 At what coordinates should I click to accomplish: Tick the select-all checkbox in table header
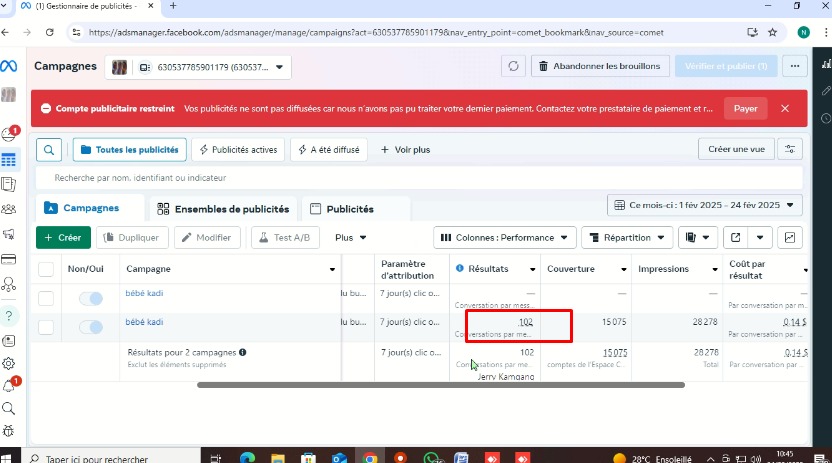coord(46,269)
